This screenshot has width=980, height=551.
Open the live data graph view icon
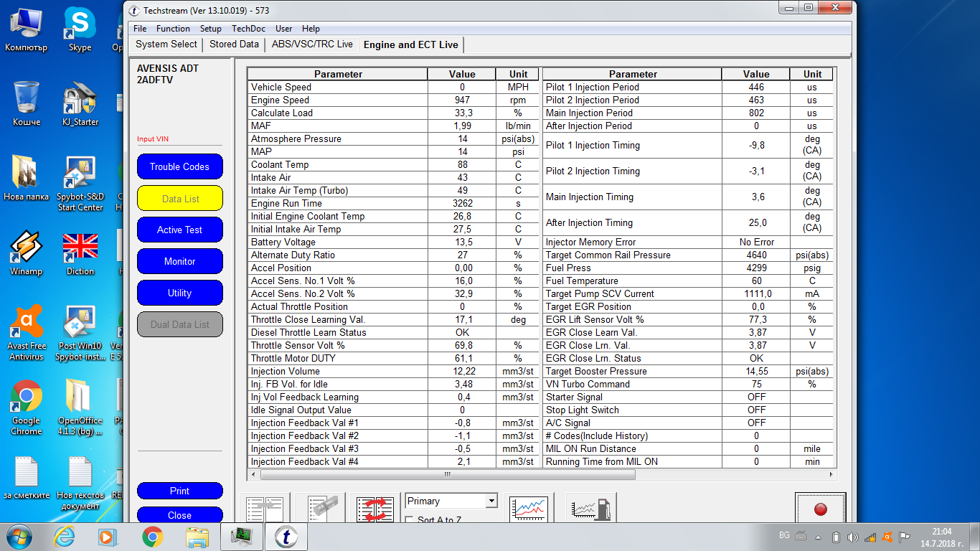coord(529,508)
